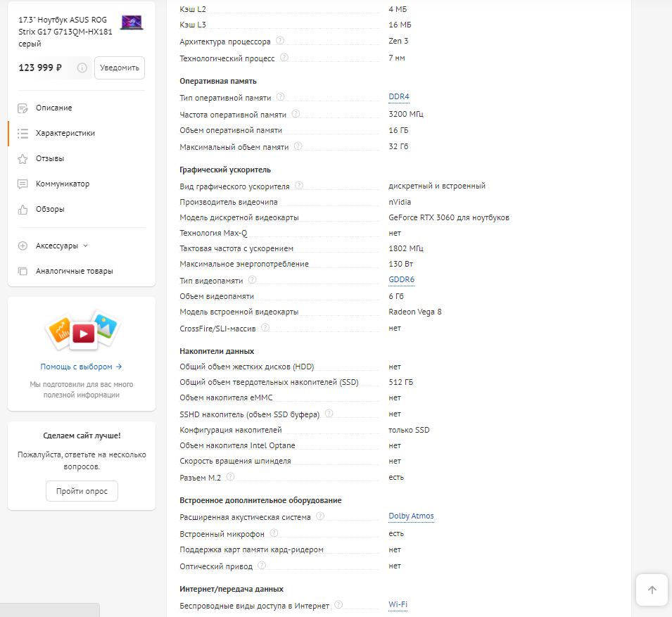Open help for Разъем M.2
672x617 pixels.
pos(231,476)
